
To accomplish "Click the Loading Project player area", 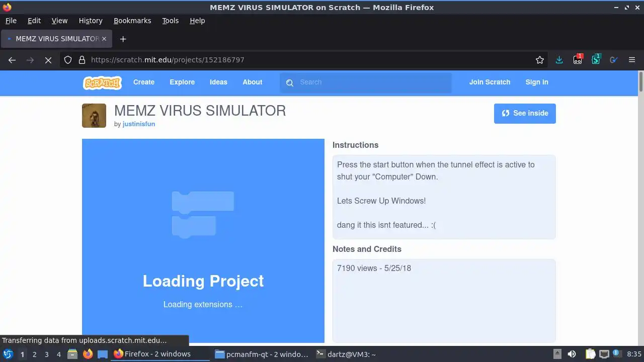I will 203,241.
